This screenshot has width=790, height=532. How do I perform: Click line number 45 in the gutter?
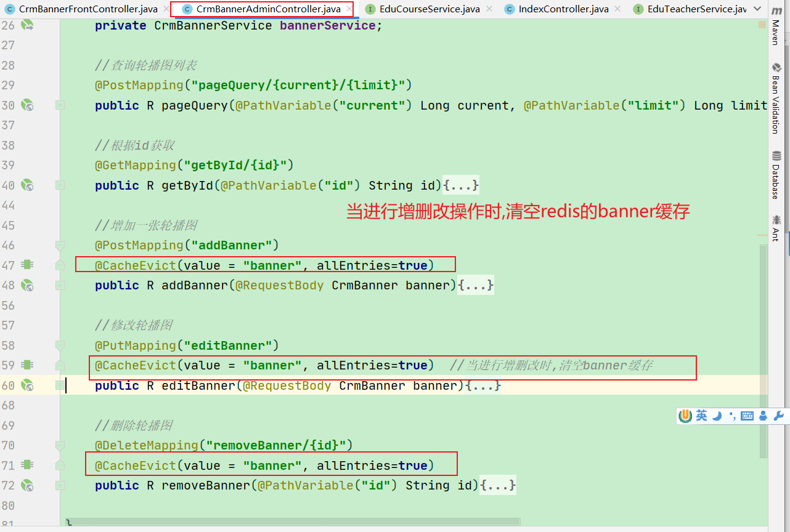coord(9,225)
